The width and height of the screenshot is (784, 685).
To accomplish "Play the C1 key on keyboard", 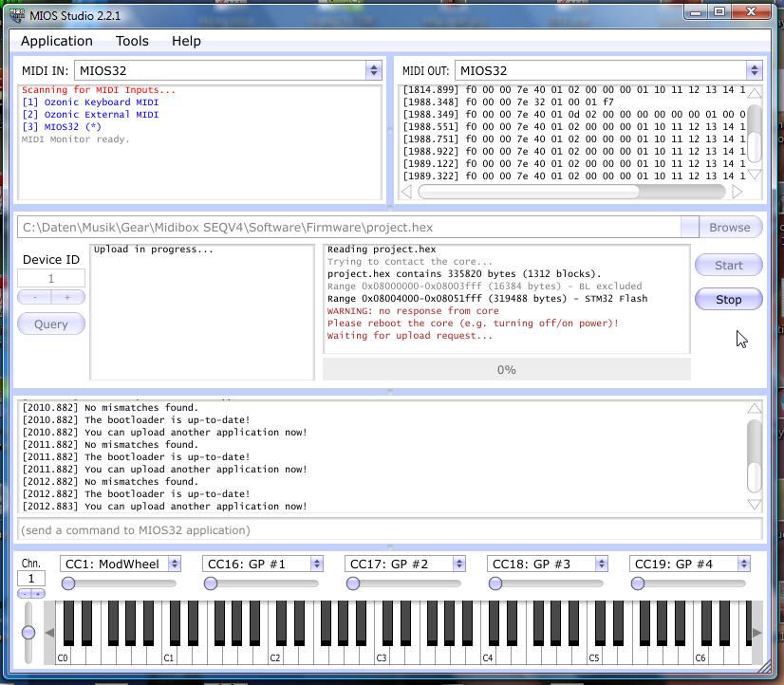I will pos(169,655).
